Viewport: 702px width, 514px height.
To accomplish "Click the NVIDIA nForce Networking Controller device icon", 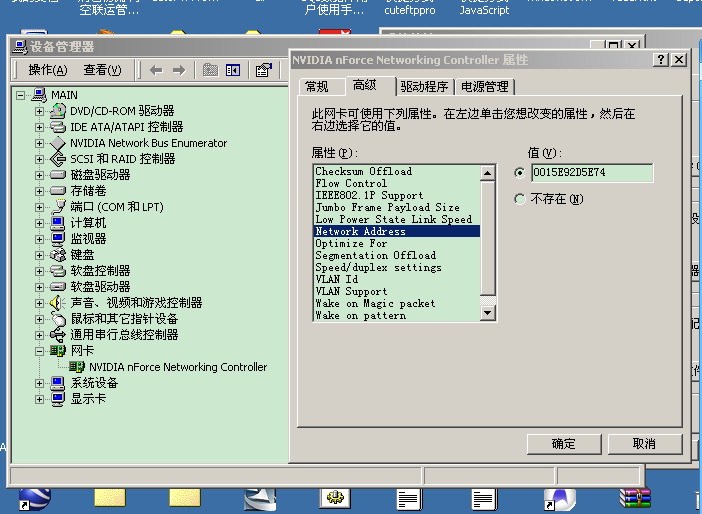I will pos(77,367).
